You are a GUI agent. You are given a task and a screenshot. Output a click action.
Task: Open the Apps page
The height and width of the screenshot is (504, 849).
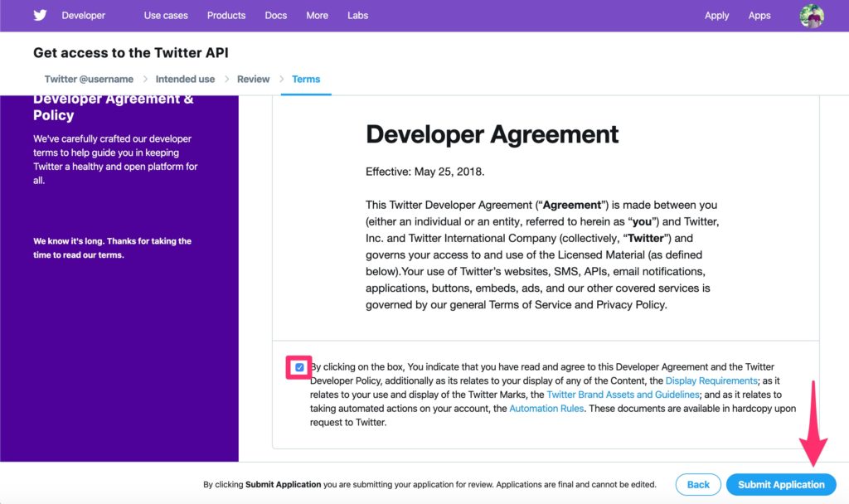pyautogui.click(x=759, y=15)
